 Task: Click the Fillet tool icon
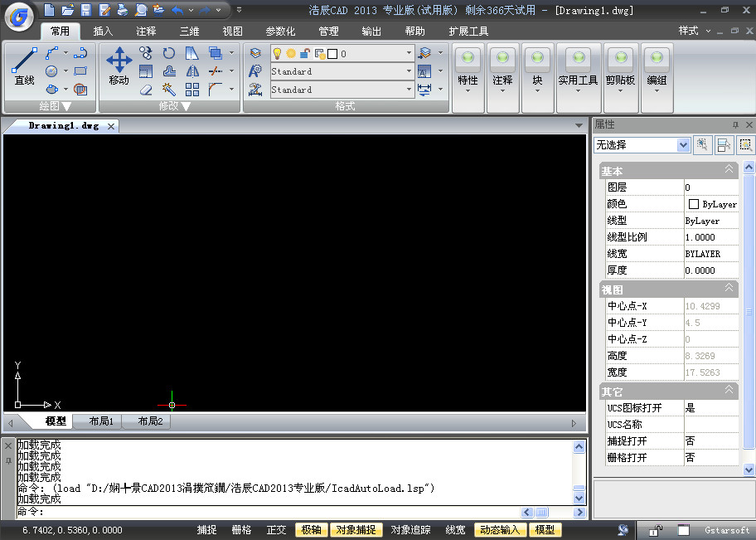[x=216, y=90]
